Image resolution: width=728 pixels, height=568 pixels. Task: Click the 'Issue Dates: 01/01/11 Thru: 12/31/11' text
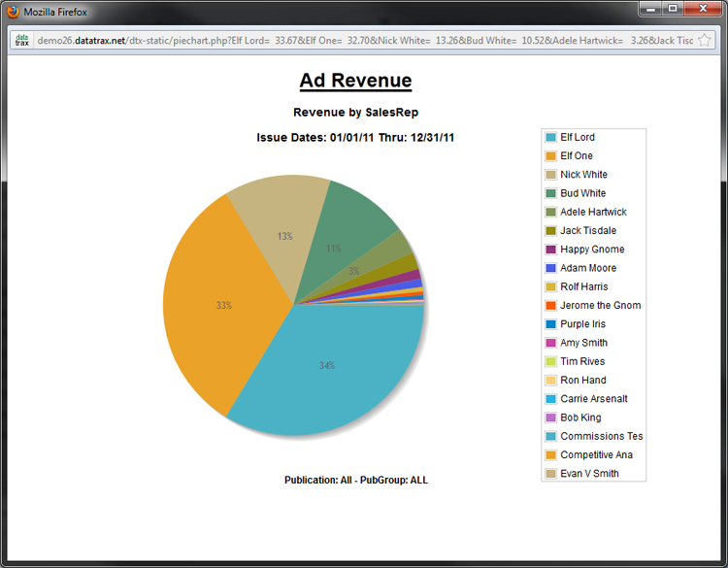click(x=355, y=138)
